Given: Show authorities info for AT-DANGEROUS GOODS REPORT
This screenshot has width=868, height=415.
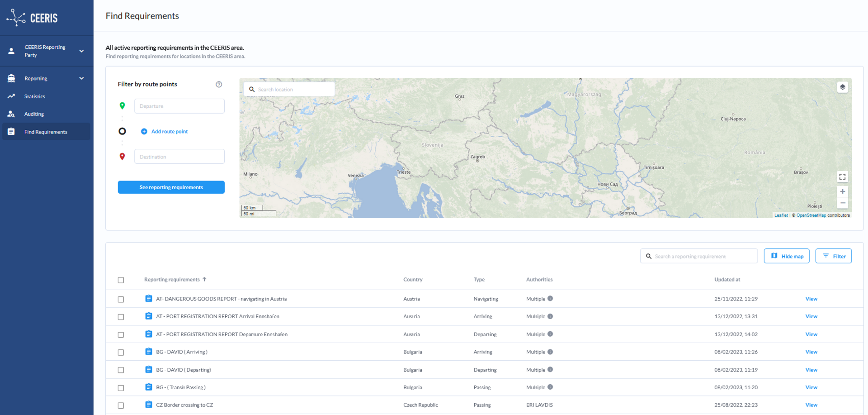Looking at the screenshot, I should (550, 299).
